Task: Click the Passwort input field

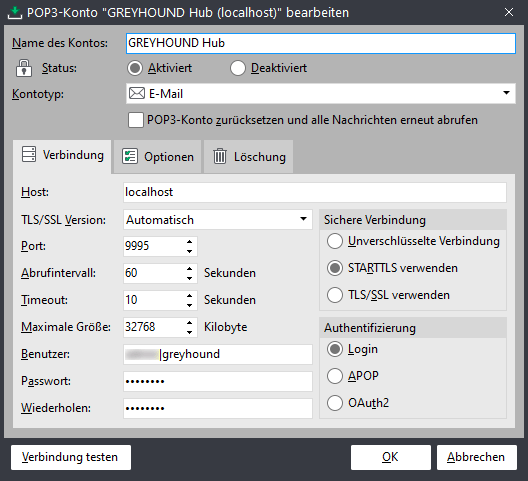Action: 218,381
